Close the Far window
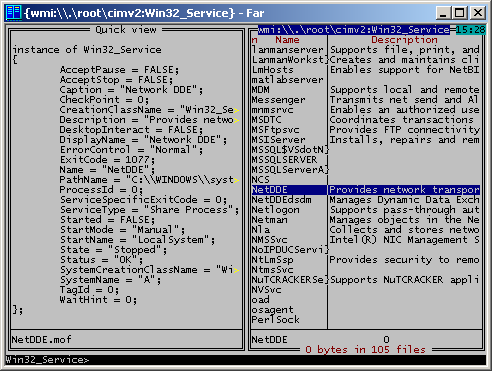This screenshot has width=492, height=371. point(478,13)
